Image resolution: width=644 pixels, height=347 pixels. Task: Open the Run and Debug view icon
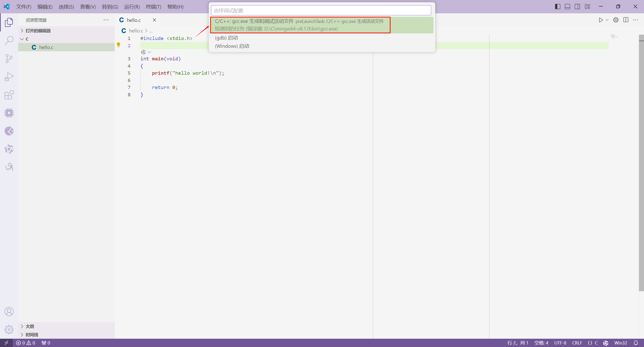tap(9, 77)
